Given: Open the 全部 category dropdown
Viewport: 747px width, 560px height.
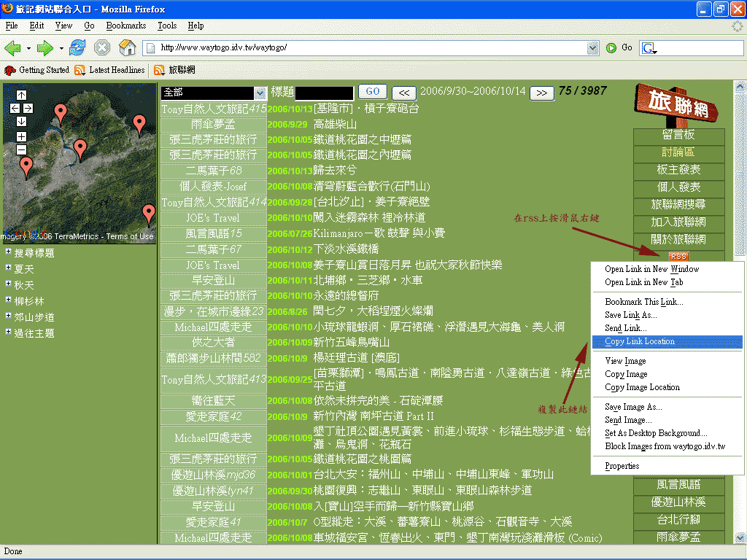Looking at the screenshot, I should (260, 93).
